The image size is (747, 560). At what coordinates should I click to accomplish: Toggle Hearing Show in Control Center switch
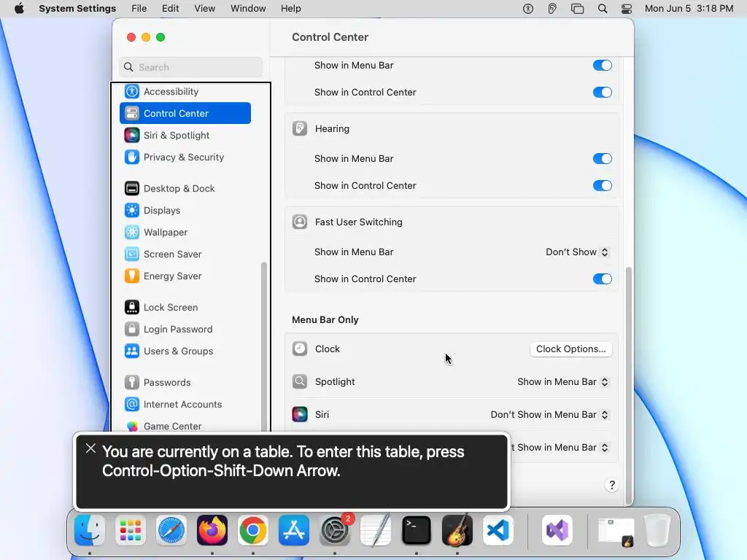602,186
